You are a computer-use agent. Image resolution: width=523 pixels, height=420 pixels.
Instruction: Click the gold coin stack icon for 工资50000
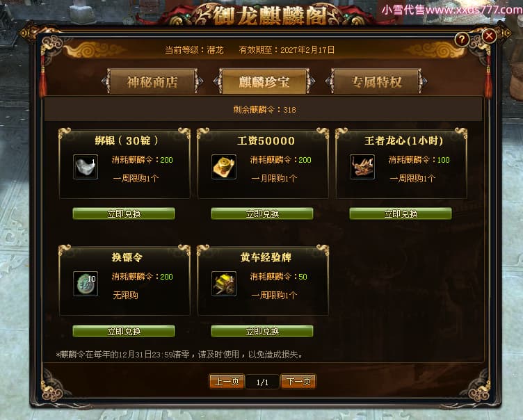tap(224, 166)
